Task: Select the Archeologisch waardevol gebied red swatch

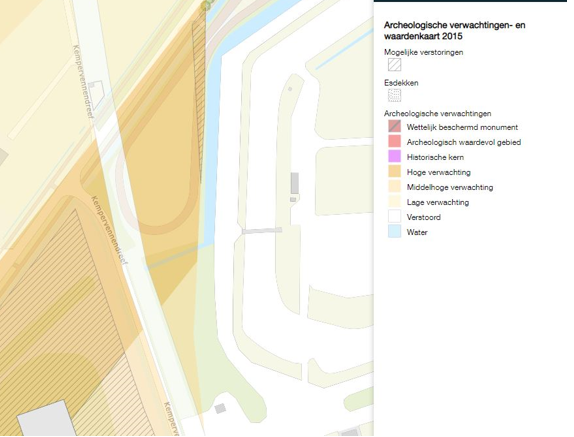Action: 394,142
